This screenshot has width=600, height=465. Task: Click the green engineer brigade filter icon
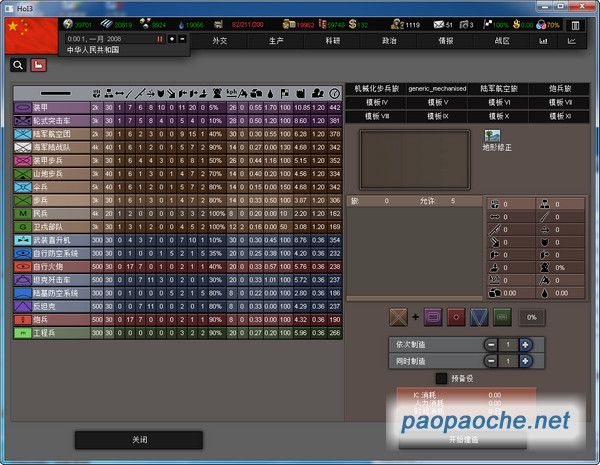[x=502, y=317]
